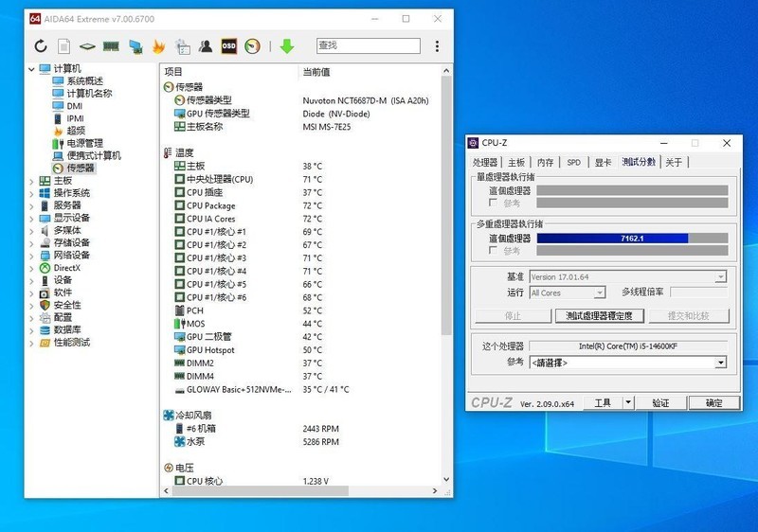Viewport: 758px width, 532px height.
Task: Select 安全性 in the tree
Action: tap(60, 305)
